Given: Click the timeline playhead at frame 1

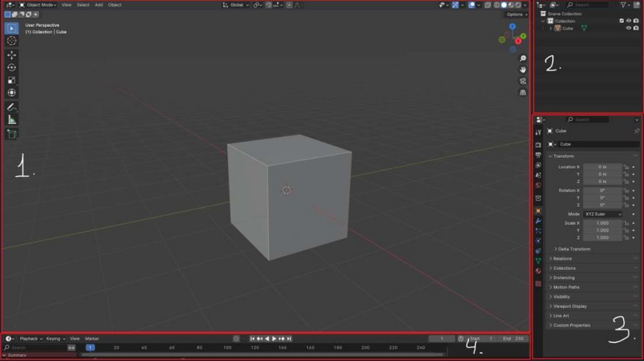Looking at the screenshot, I should [91, 348].
